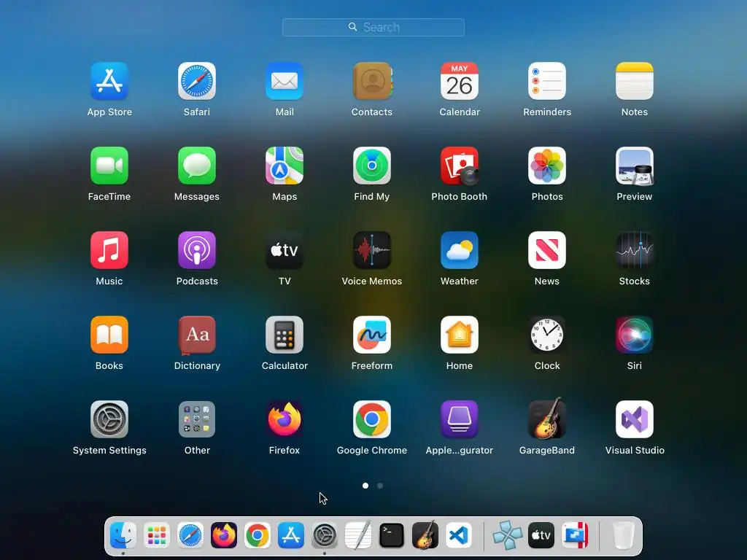Launch the Reminders app
This screenshot has width=747, height=560.
tap(547, 82)
